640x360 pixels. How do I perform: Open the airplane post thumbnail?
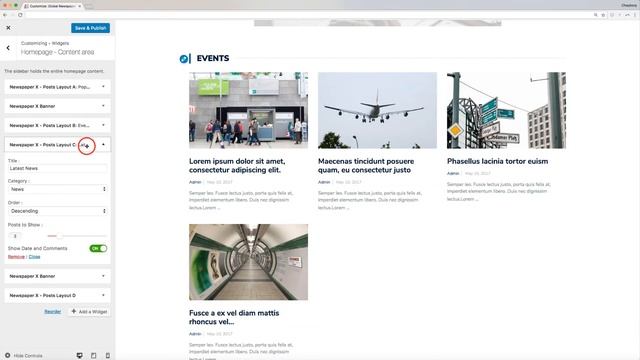(x=377, y=110)
